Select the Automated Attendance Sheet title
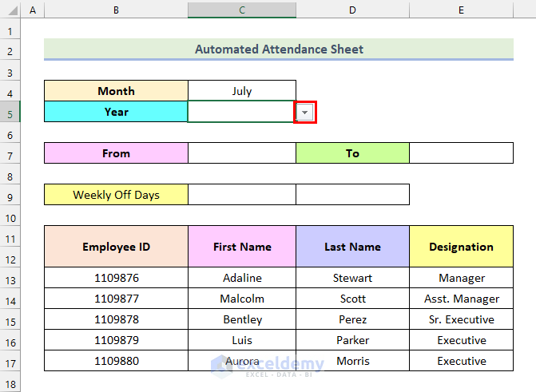Screen dimensions: 536x392 pyautogui.click(x=279, y=49)
